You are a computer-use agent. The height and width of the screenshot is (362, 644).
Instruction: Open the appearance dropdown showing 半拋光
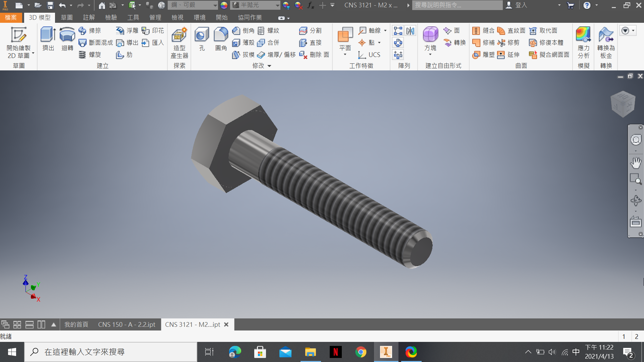255,5
